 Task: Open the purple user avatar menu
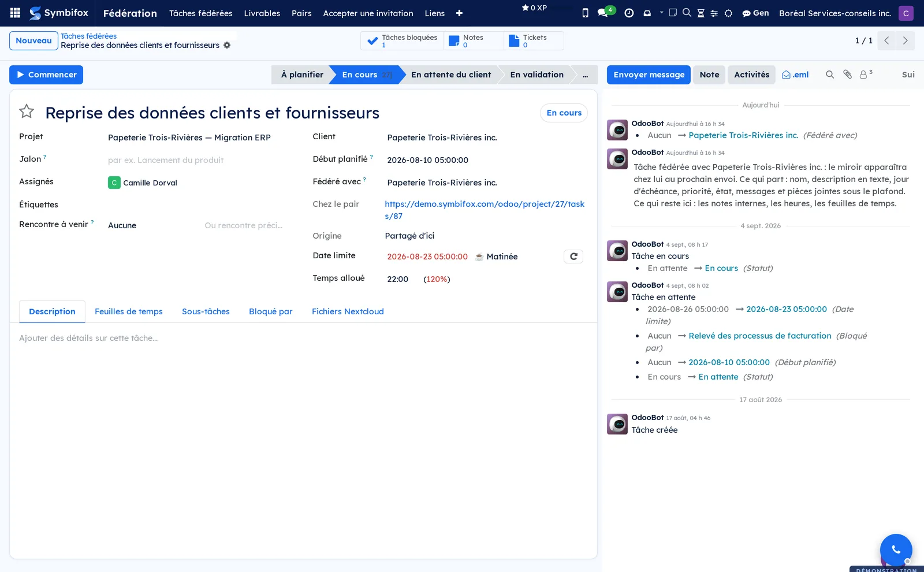[906, 13]
